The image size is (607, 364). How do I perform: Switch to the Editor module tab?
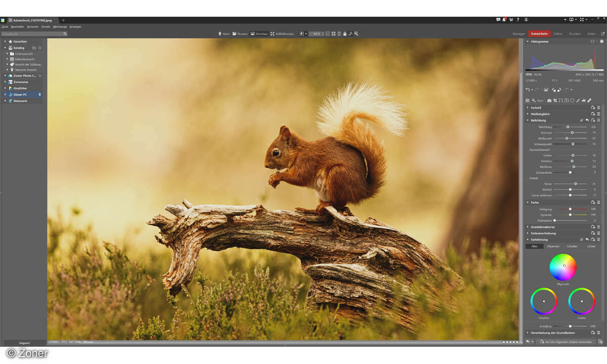coord(558,34)
